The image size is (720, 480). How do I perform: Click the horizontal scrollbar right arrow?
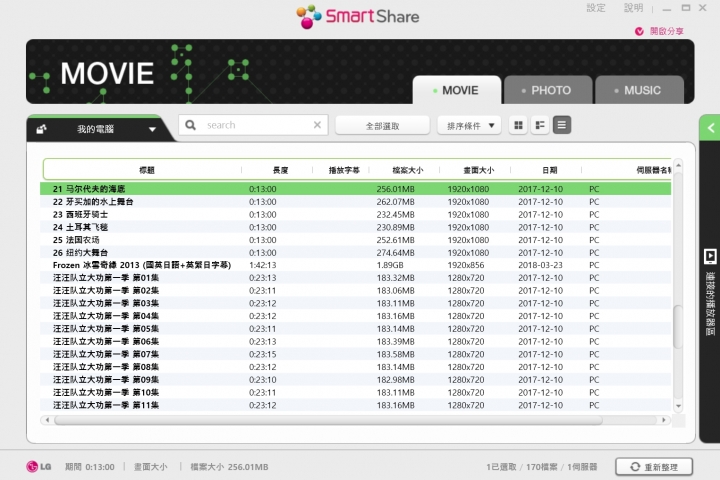(x=664, y=420)
